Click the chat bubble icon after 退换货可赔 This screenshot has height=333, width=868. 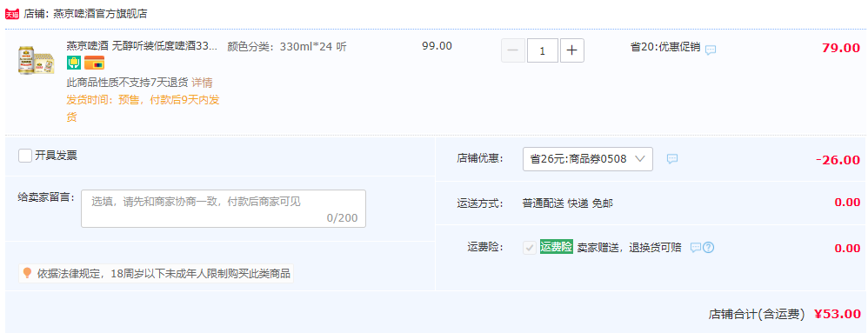pyautogui.click(x=696, y=247)
